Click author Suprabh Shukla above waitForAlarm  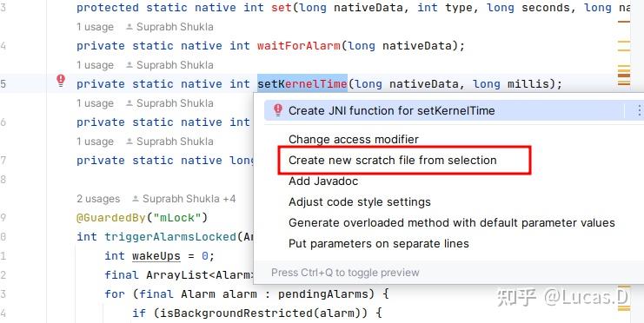coord(169,27)
